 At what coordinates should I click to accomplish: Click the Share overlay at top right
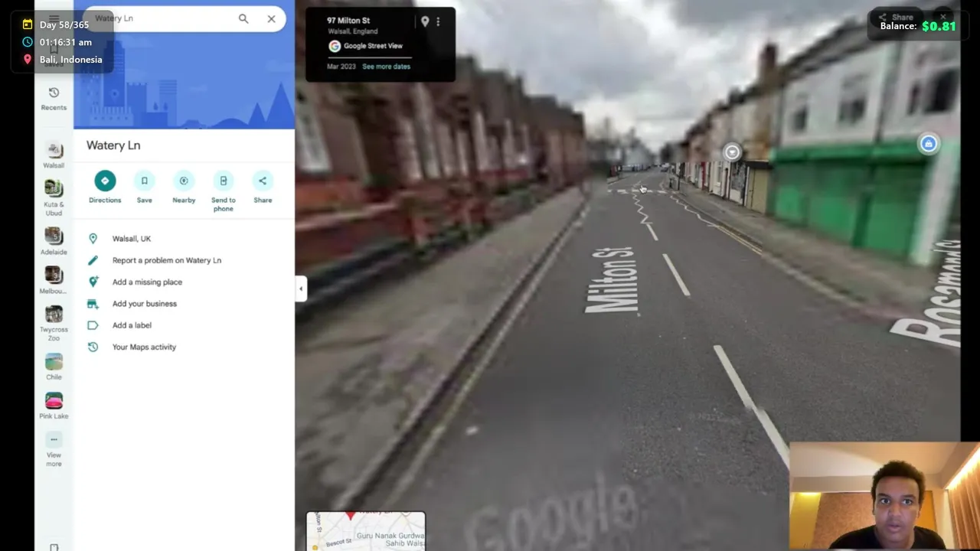pyautogui.click(x=896, y=17)
